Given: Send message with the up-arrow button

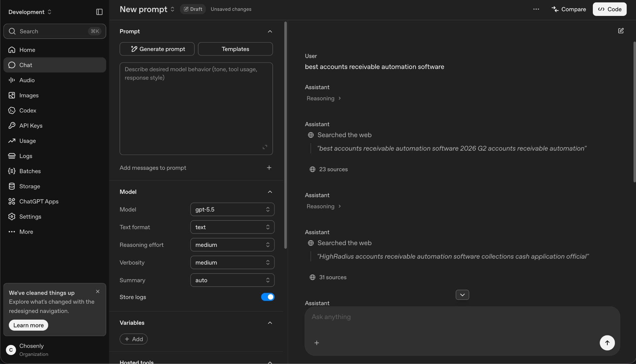Looking at the screenshot, I should 607,343.
